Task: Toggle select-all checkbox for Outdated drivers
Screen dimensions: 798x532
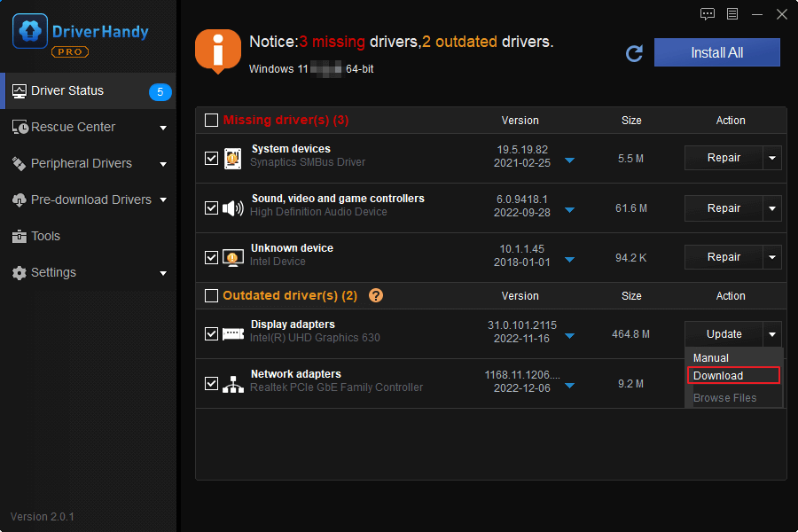Action: (211, 296)
